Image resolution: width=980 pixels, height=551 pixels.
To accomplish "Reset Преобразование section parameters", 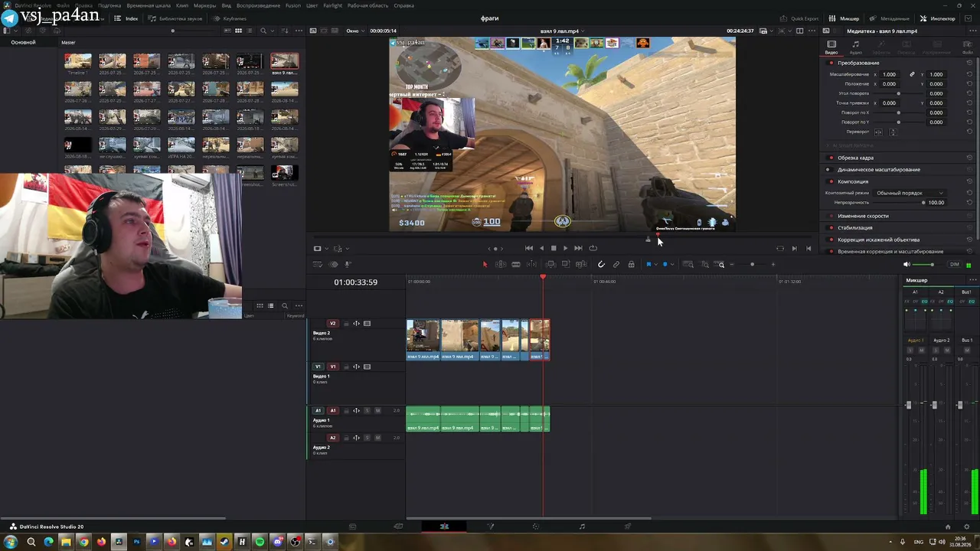I will coord(969,63).
